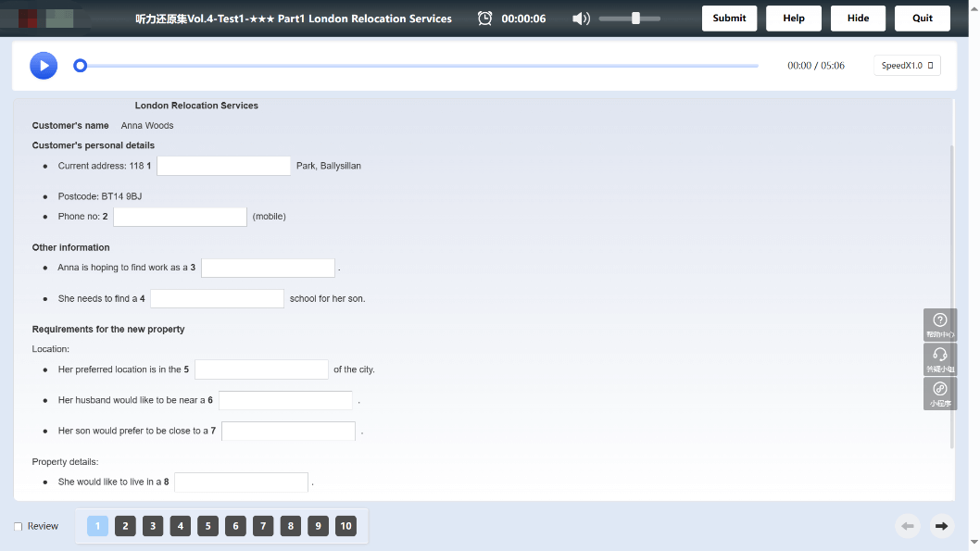Quit the test
This screenshot has height=551, width=980.
[923, 19]
